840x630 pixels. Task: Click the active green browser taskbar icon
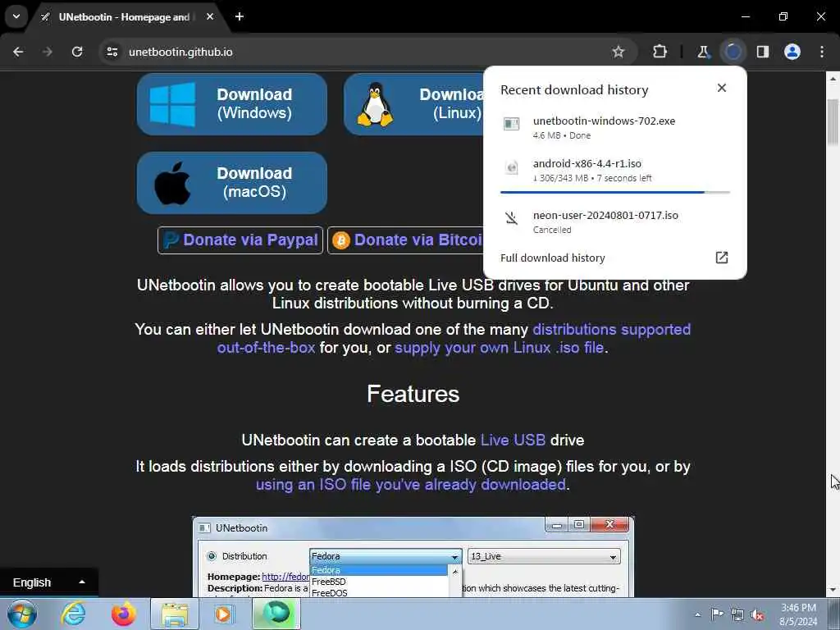point(276,614)
